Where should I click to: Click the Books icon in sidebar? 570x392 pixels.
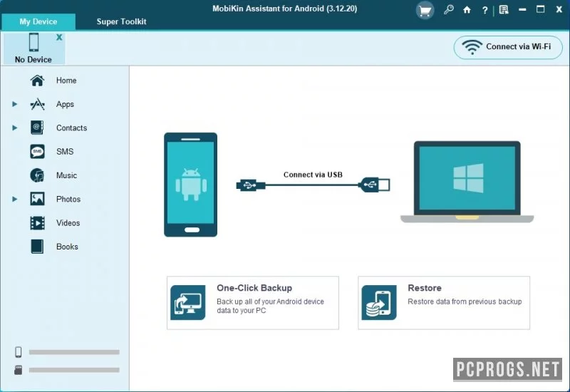point(37,247)
